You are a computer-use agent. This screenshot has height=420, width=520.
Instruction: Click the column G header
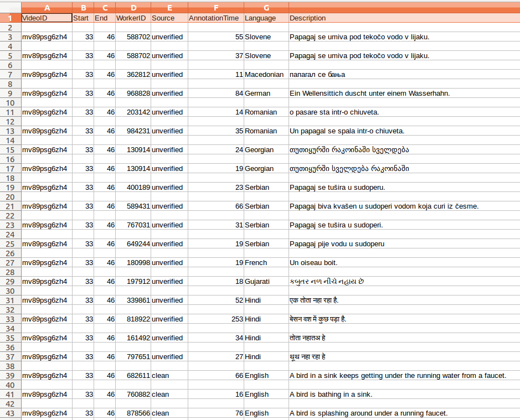266,8
